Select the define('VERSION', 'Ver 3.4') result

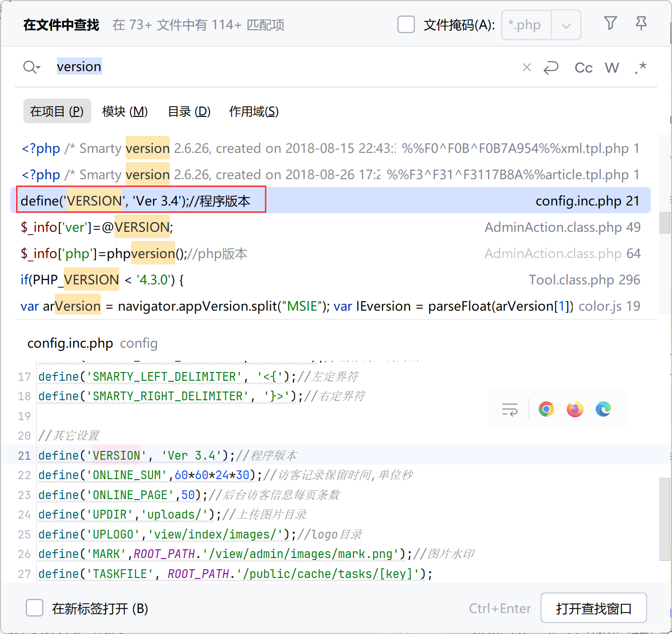(x=331, y=201)
